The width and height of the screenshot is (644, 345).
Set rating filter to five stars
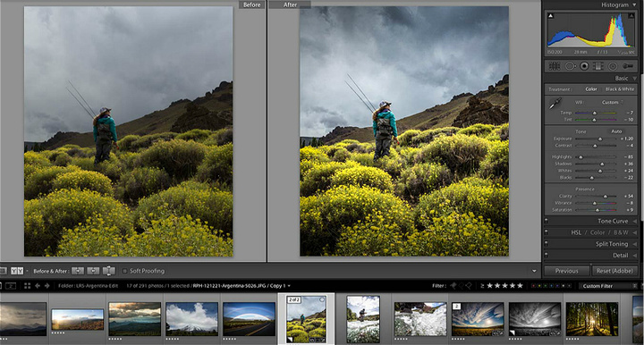click(520, 285)
